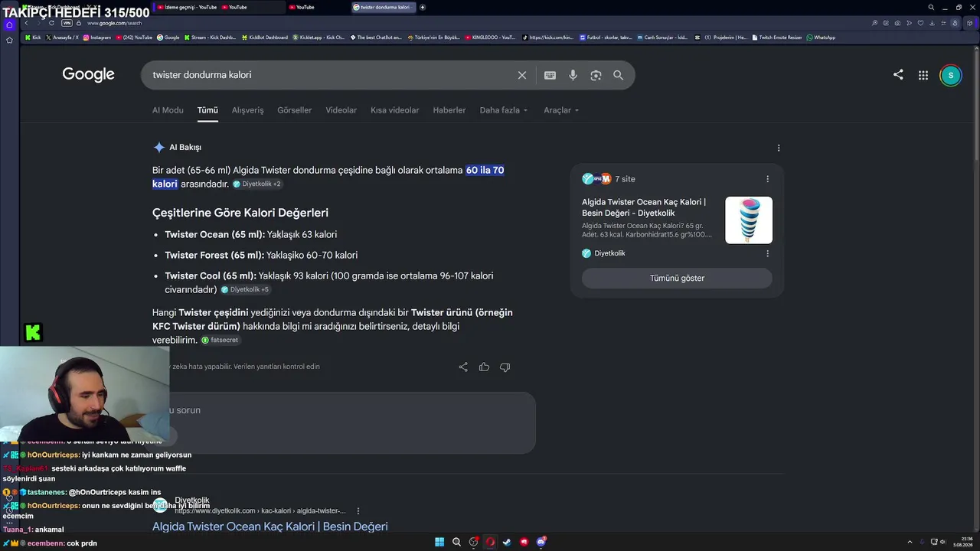This screenshot has width=980, height=551.
Task: Open the Diyetkolik +5 source chip
Action: pos(245,290)
